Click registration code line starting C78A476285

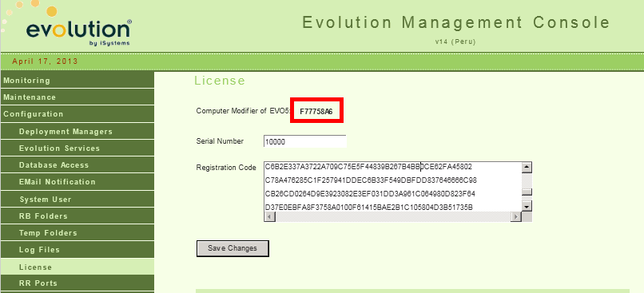[x=371, y=180]
